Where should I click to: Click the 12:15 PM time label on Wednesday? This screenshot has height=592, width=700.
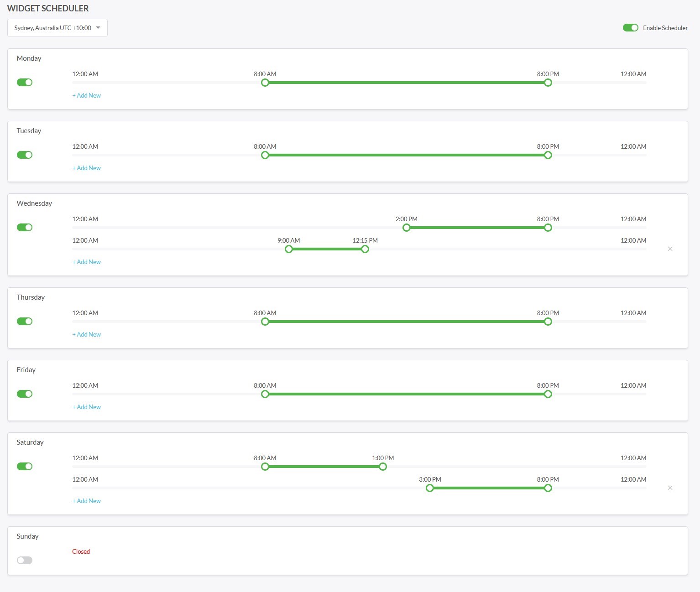point(365,240)
